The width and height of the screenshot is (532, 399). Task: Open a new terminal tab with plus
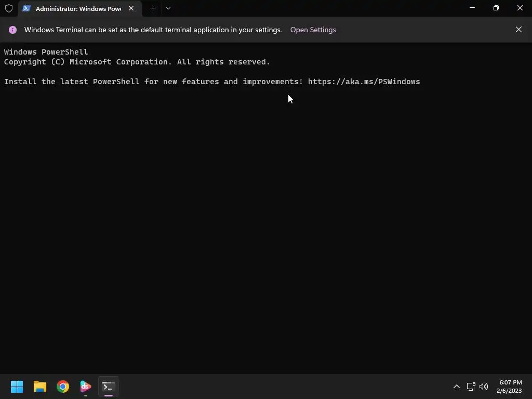tap(153, 8)
